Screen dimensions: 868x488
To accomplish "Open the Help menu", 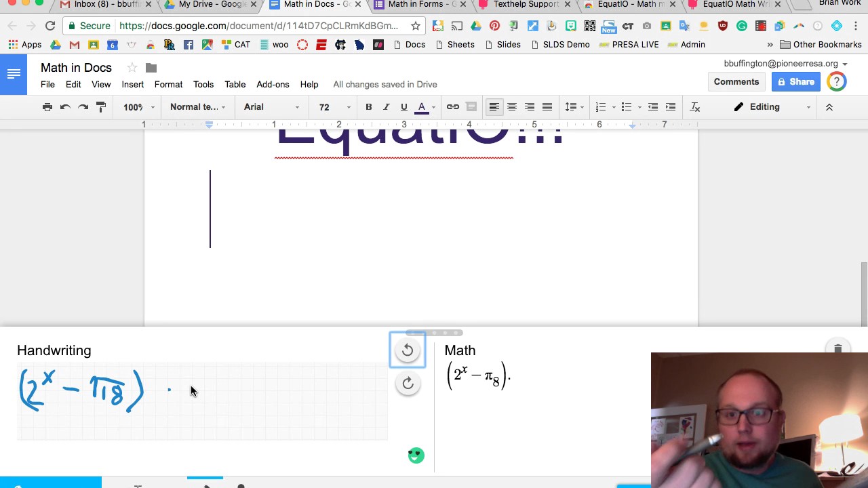I will [309, 85].
